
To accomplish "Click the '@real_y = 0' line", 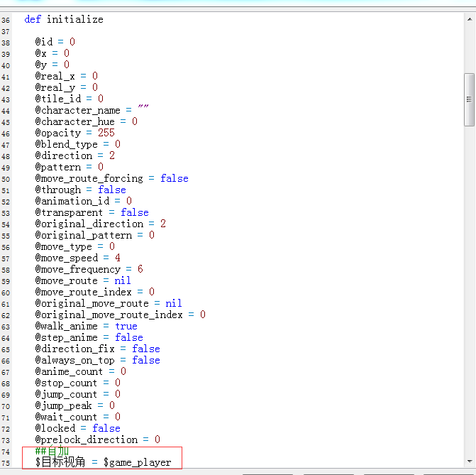I will [67, 87].
